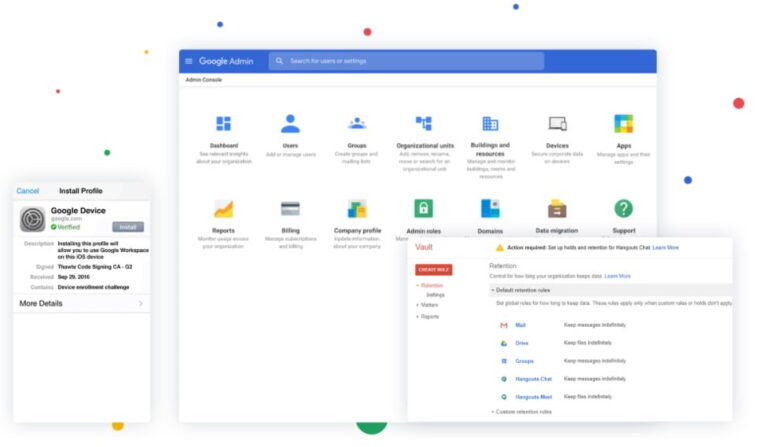Open the Admin roles icon
This screenshot has height=447, width=768.
pos(424,209)
